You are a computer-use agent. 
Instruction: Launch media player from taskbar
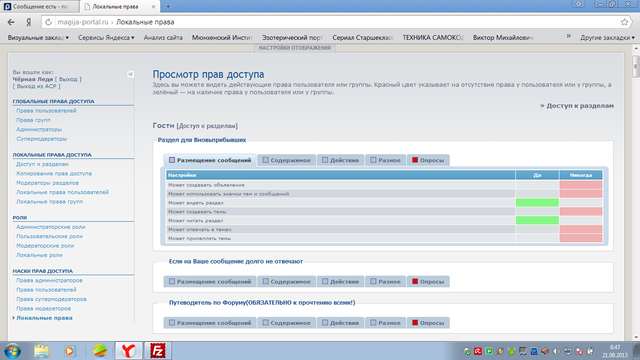click(x=70, y=351)
